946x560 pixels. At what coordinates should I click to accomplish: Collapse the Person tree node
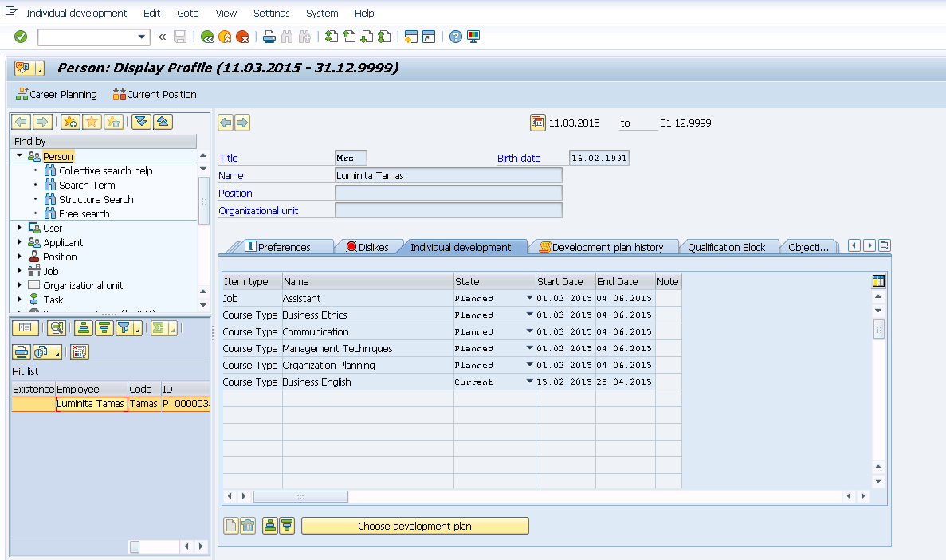tap(19, 155)
